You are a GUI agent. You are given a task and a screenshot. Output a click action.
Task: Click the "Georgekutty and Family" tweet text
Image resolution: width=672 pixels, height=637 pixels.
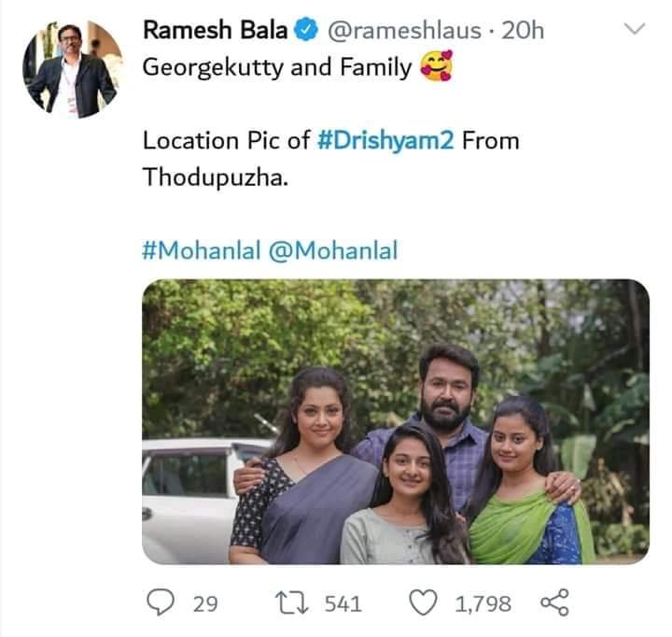(277, 68)
